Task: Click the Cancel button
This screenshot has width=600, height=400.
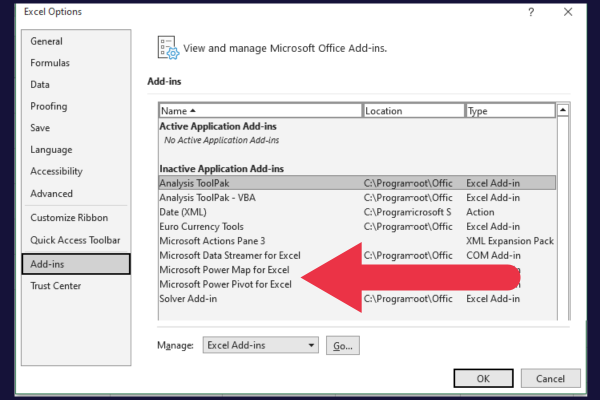Action: [x=550, y=379]
